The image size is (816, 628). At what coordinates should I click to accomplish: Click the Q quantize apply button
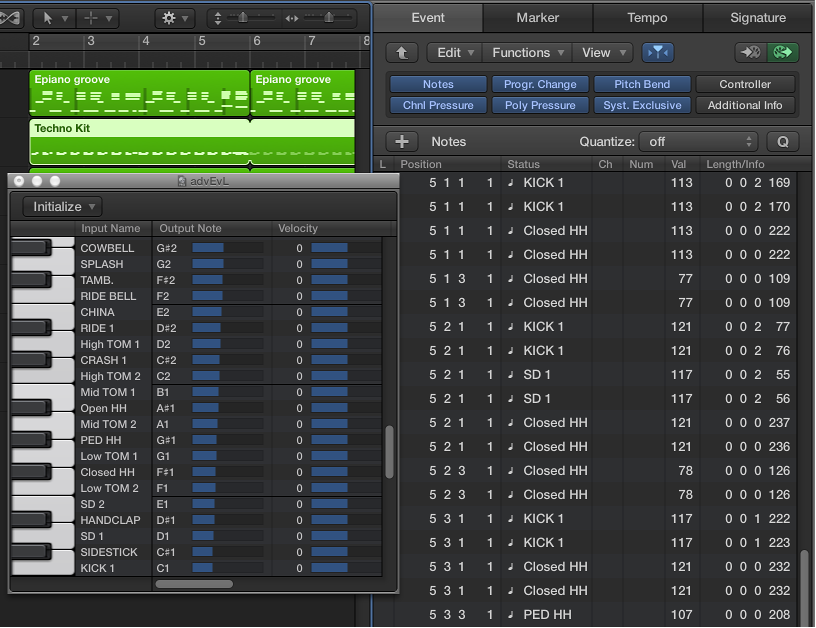[783, 141]
